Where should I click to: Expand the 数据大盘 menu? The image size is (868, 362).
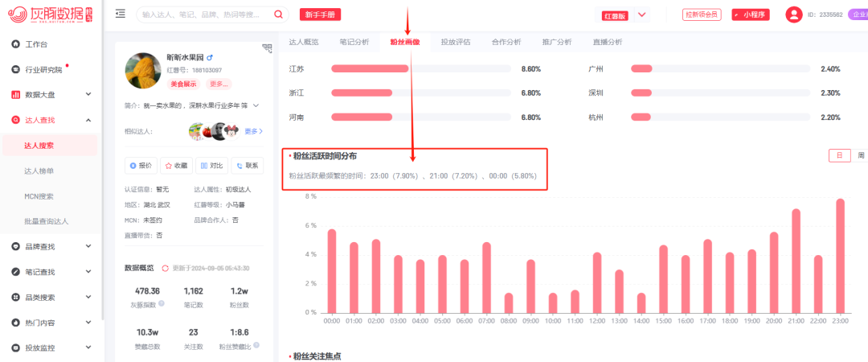click(x=88, y=95)
